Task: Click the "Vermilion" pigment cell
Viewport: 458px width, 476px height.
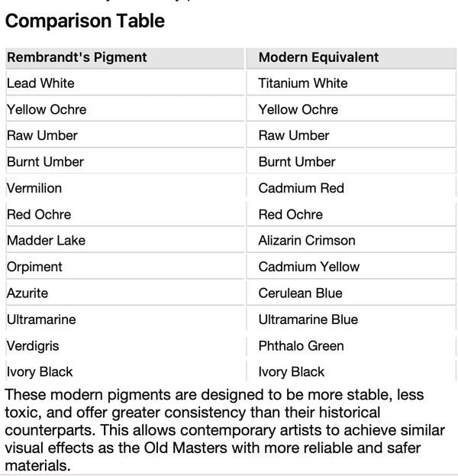Action: coord(34,188)
